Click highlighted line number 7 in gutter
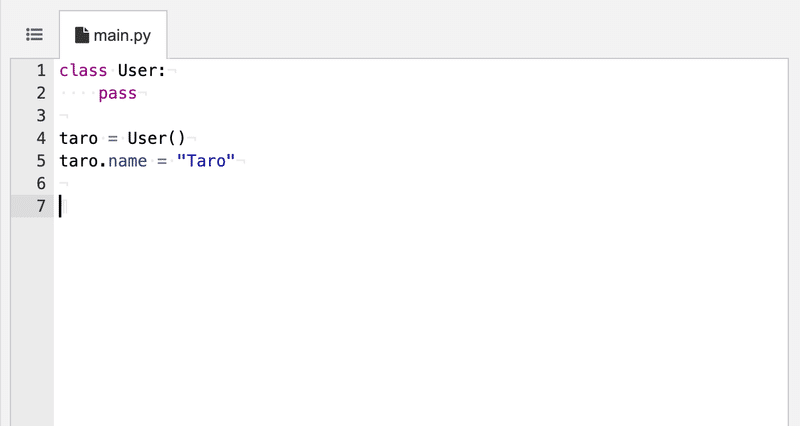800x426 pixels. coord(40,206)
